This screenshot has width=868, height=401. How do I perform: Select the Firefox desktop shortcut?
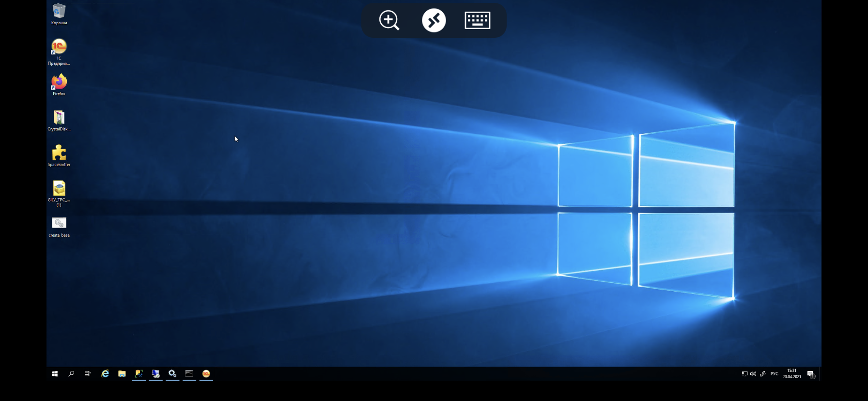coord(59,84)
